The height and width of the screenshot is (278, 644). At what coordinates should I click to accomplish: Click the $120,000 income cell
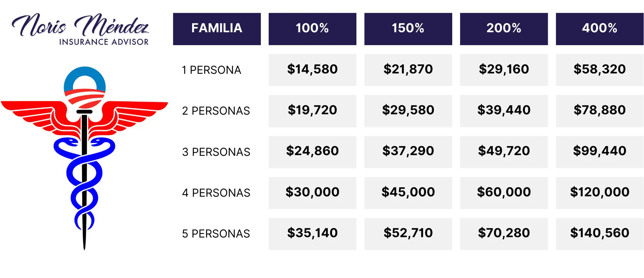(600, 192)
